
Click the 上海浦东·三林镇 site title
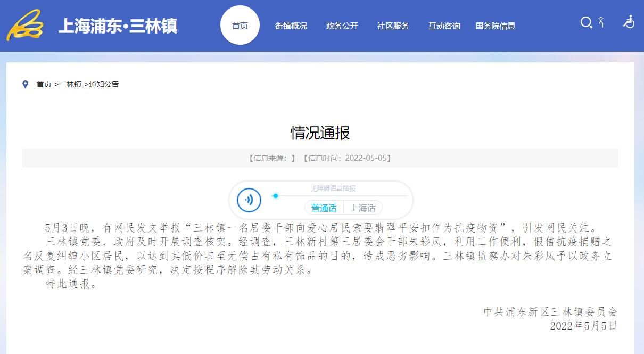118,26
